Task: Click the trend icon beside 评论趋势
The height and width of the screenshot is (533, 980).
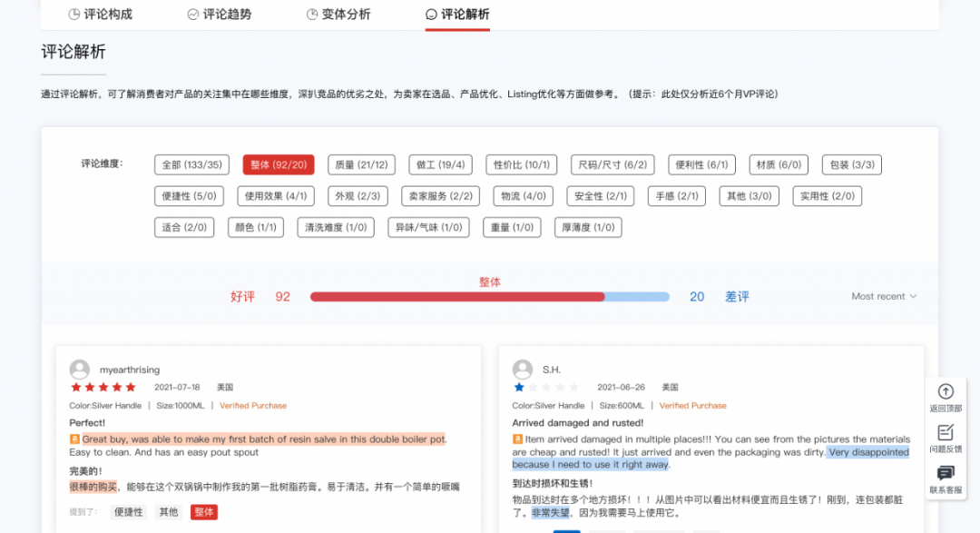Action: coord(192,14)
